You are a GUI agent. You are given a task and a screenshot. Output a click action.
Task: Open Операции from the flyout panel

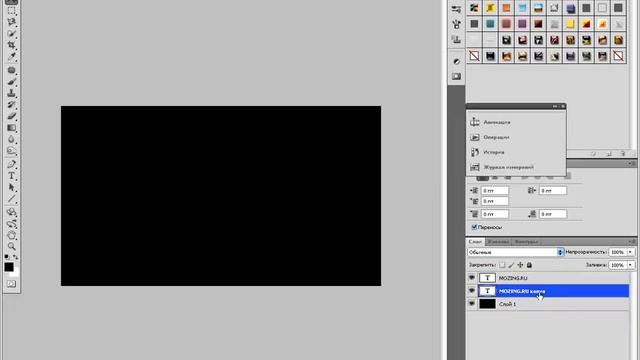click(x=496, y=137)
